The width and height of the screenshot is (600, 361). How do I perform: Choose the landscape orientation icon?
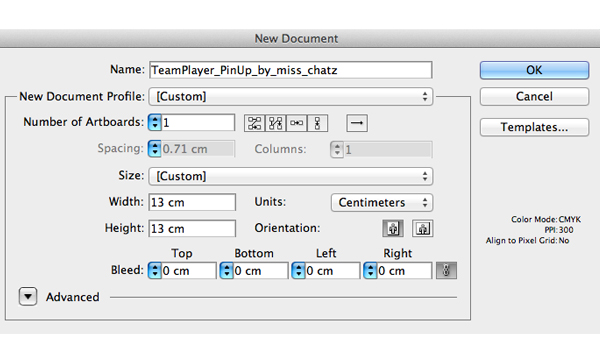tap(422, 229)
